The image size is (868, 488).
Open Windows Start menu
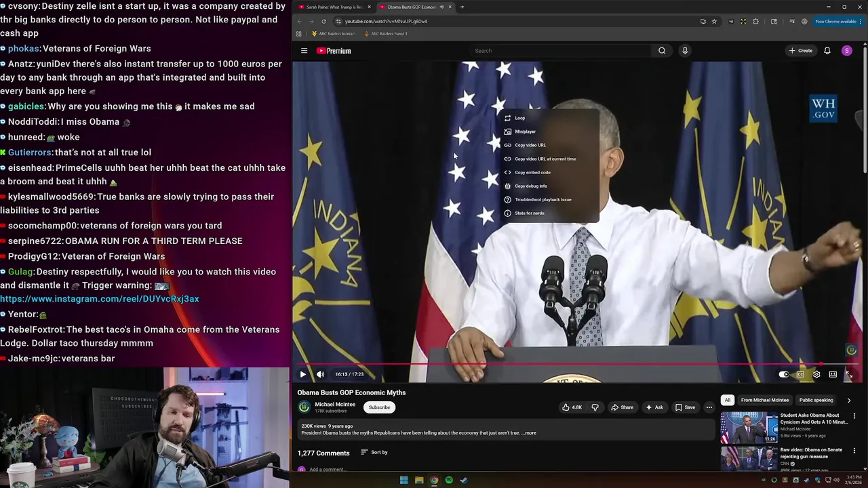pyautogui.click(x=403, y=480)
